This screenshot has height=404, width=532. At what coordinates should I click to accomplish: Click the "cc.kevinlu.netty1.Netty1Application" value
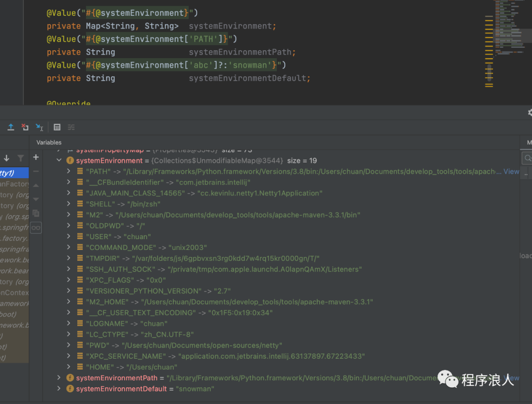point(260,193)
